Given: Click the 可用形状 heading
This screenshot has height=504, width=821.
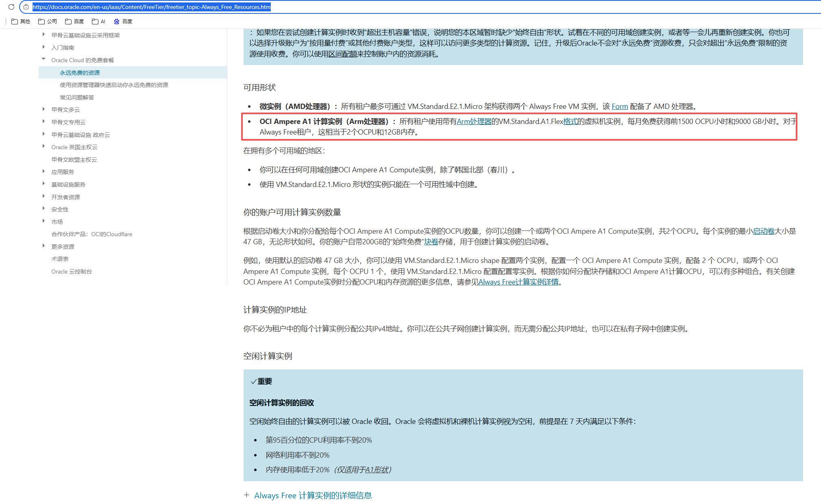Looking at the screenshot, I should pyautogui.click(x=259, y=87).
